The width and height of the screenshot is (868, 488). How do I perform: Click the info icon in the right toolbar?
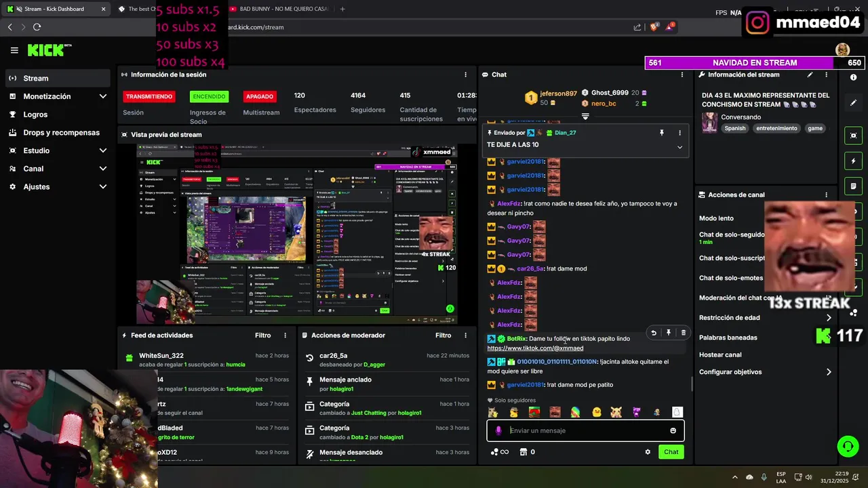[x=853, y=77]
